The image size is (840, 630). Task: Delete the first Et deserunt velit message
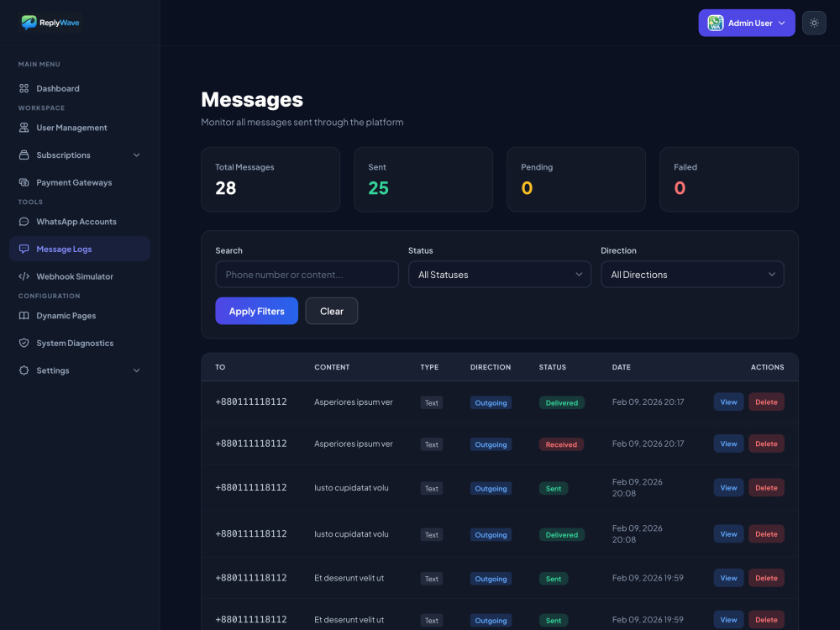click(x=766, y=578)
